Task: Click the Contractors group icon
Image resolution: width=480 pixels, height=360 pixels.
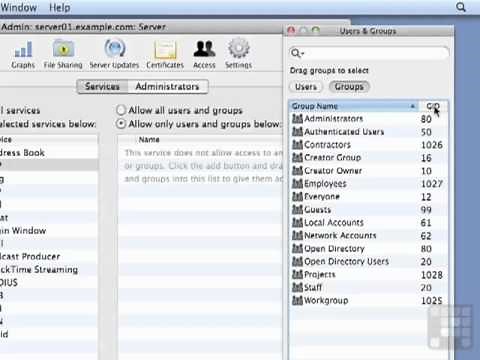Action: (297, 144)
